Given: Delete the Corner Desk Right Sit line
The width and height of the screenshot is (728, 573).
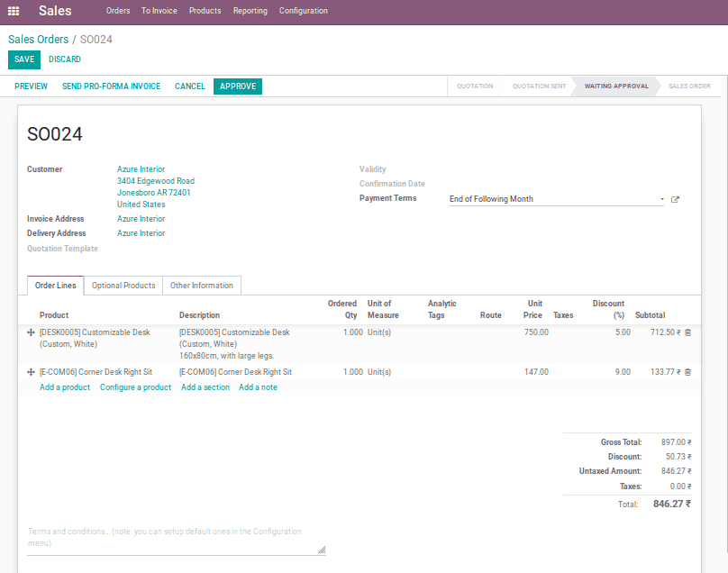Looking at the screenshot, I should [x=688, y=372].
